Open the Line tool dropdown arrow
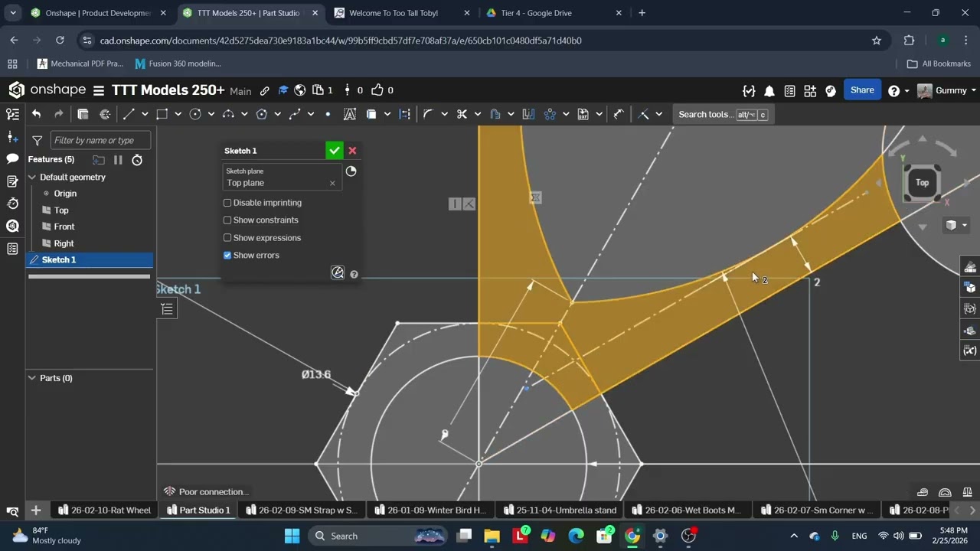980x551 pixels. 145,114
